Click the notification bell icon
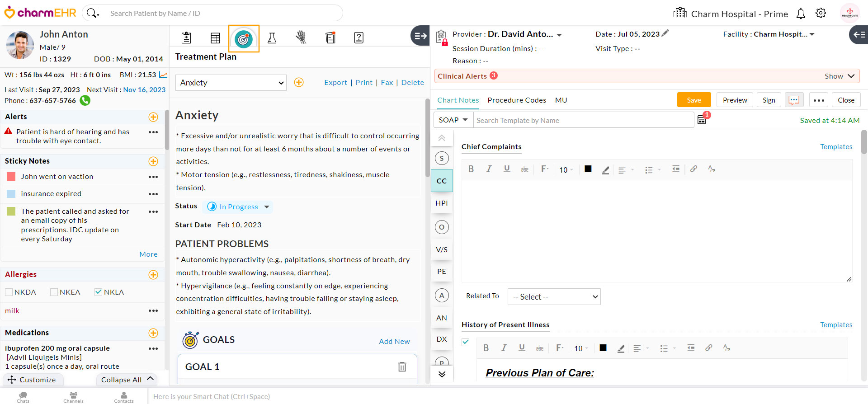The height and width of the screenshot is (404, 868). (x=801, y=14)
